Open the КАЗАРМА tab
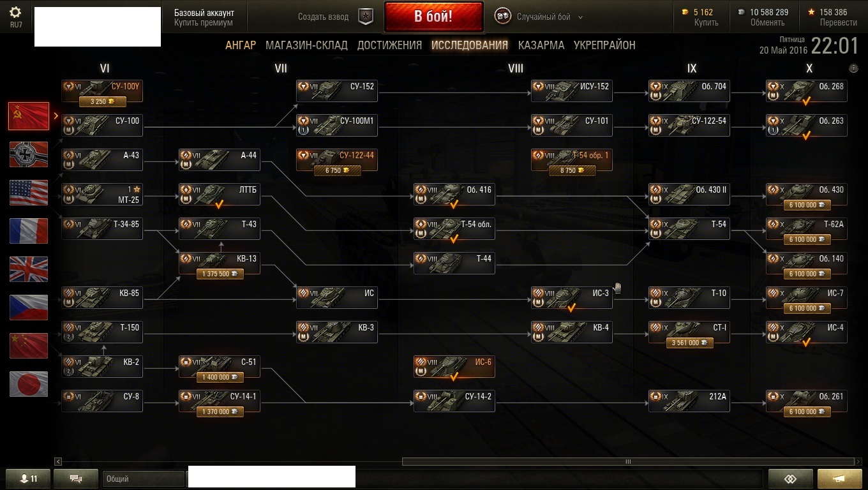868x490 pixels. (x=541, y=45)
